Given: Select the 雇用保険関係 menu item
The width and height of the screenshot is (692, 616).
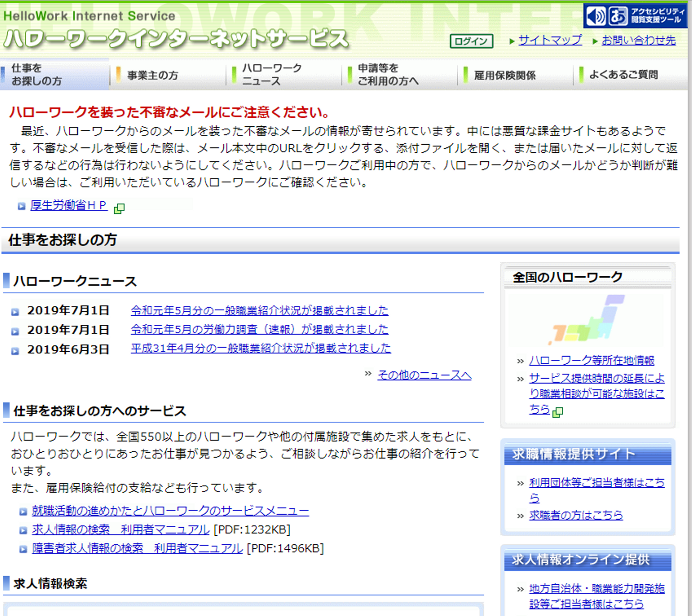Looking at the screenshot, I should [x=515, y=75].
